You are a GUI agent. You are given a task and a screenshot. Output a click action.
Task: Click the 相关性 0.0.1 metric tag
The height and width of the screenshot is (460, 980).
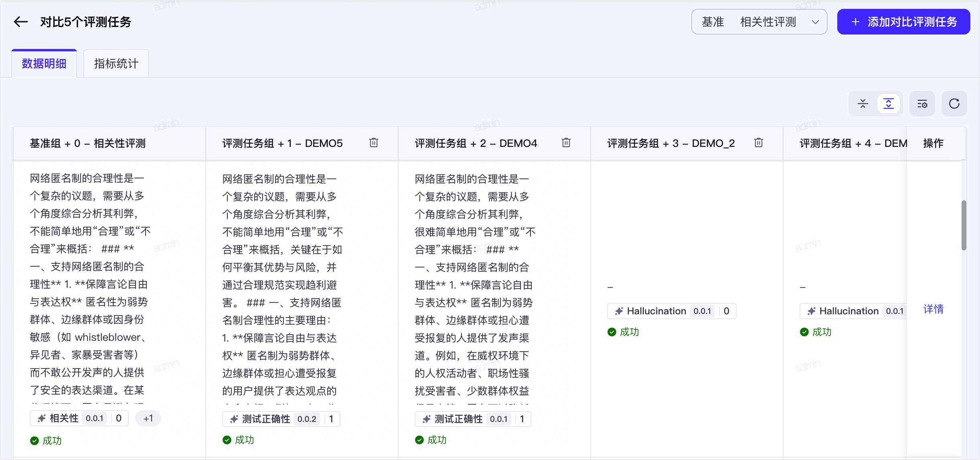[79, 418]
